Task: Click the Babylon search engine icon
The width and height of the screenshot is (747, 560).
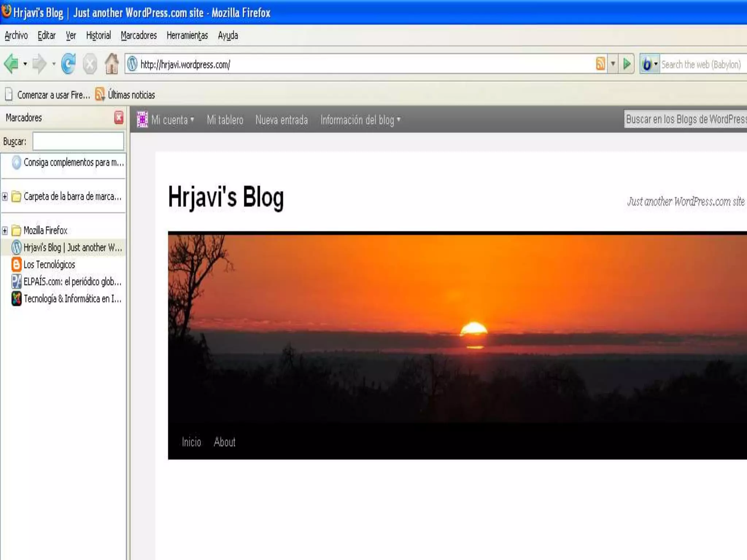Action: click(x=647, y=65)
